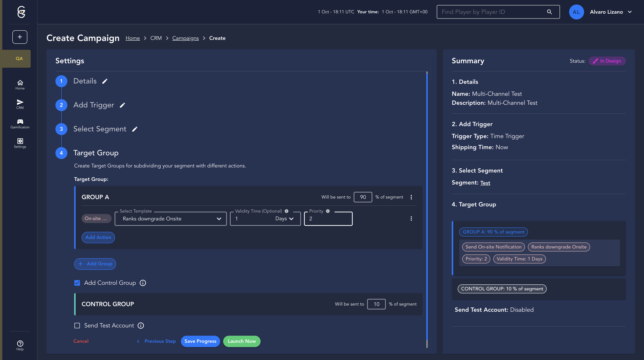Click the edit pencil beside Select Segment

click(135, 129)
